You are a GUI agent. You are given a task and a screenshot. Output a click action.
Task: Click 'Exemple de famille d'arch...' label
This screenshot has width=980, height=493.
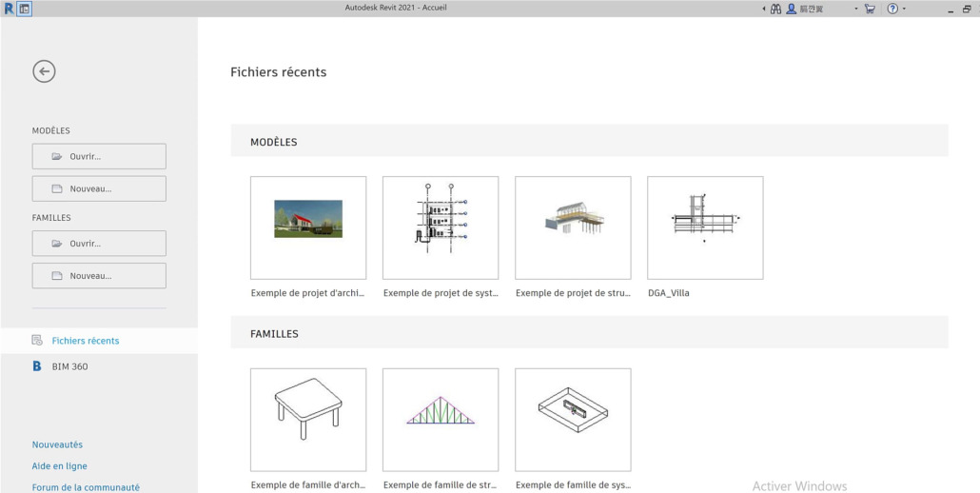point(308,484)
